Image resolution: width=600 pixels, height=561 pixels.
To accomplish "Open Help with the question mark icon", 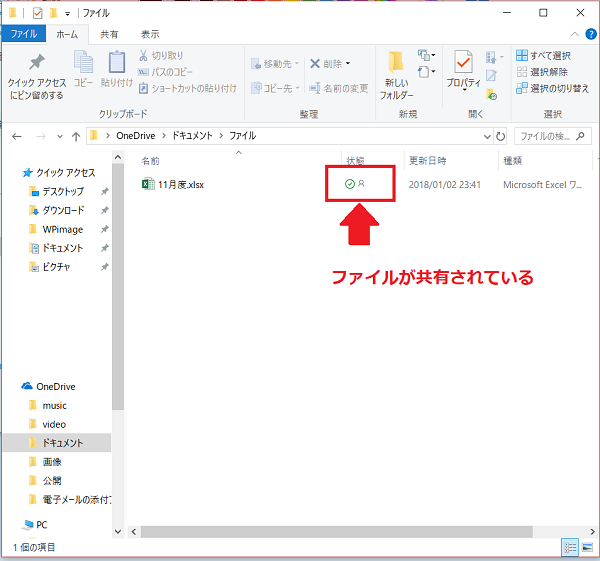I will [x=591, y=34].
